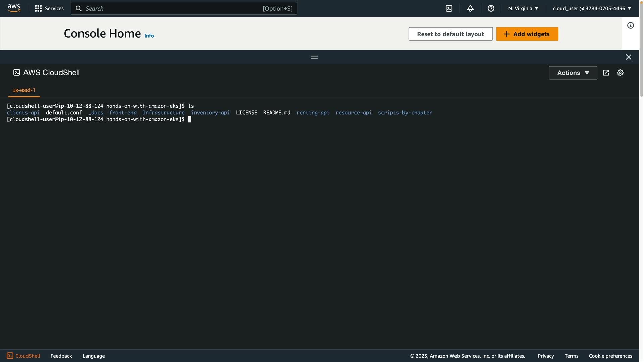
Task: Click CloudShell in the footer bar
Action: tap(23, 356)
